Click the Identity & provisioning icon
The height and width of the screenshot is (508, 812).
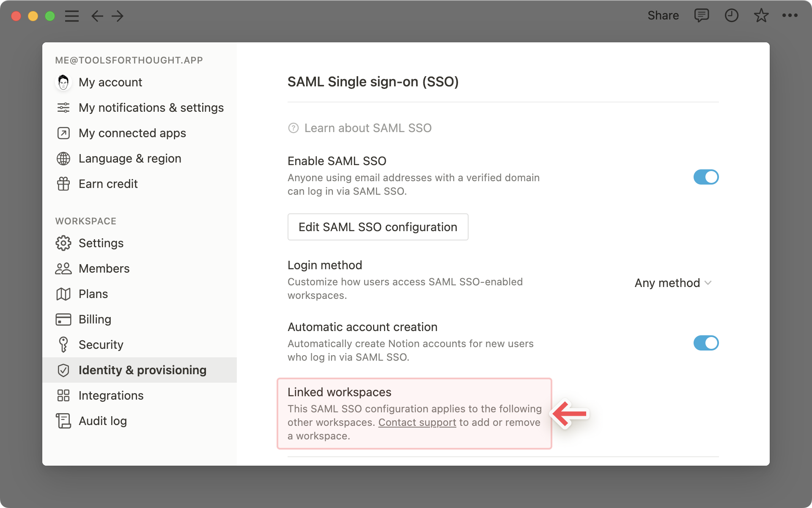point(63,370)
